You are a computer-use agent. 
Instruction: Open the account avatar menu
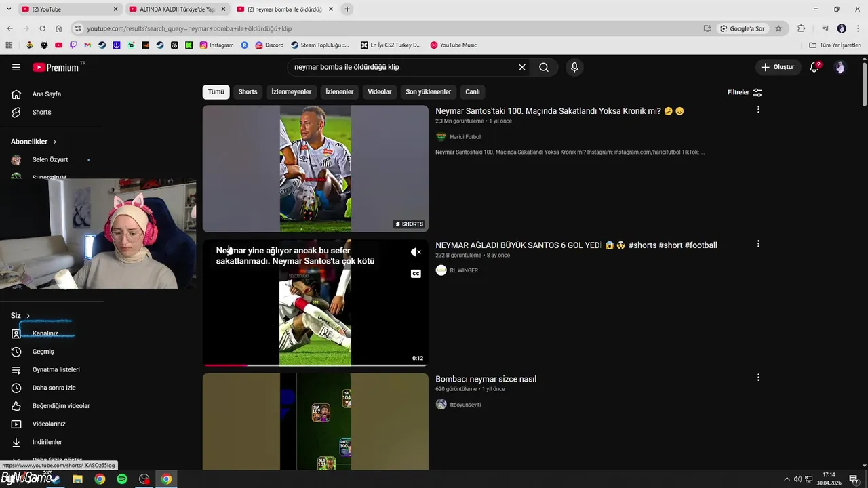[840, 67]
